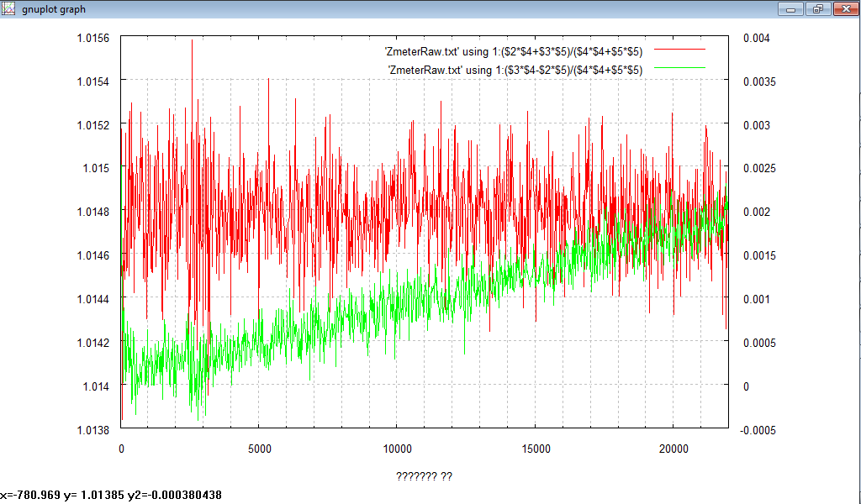861x504 pixels.
Task: Click the 1.0138 tick label on left axis
Action: pyautogui.click(x=91, y=430)
